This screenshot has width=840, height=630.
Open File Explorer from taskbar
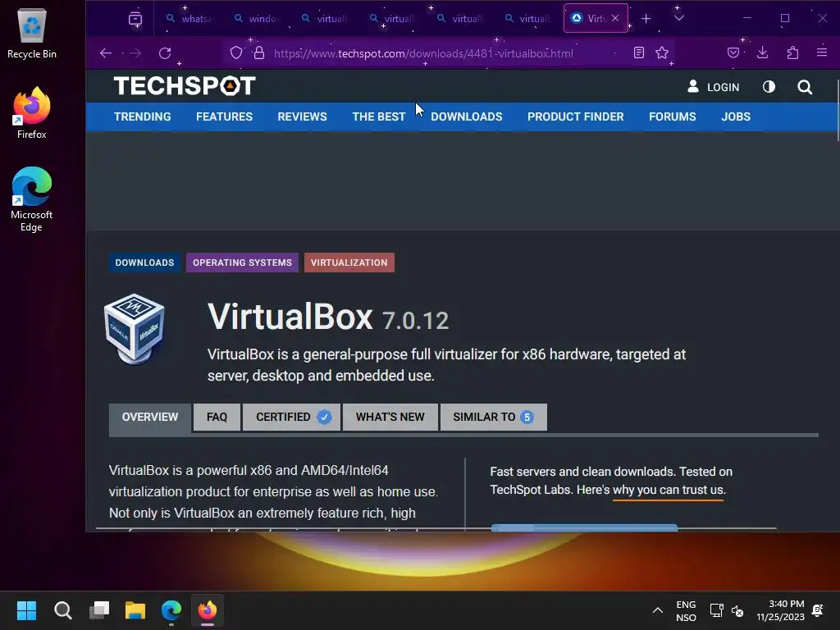coord(135,610)
